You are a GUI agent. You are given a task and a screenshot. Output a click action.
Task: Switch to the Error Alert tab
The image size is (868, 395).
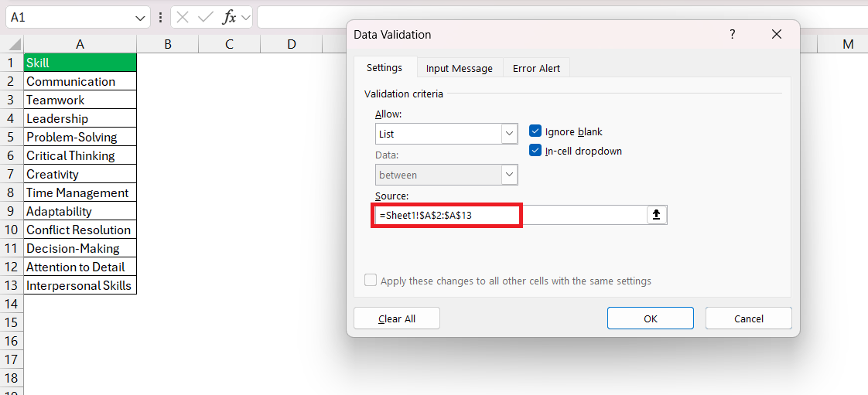536,69
